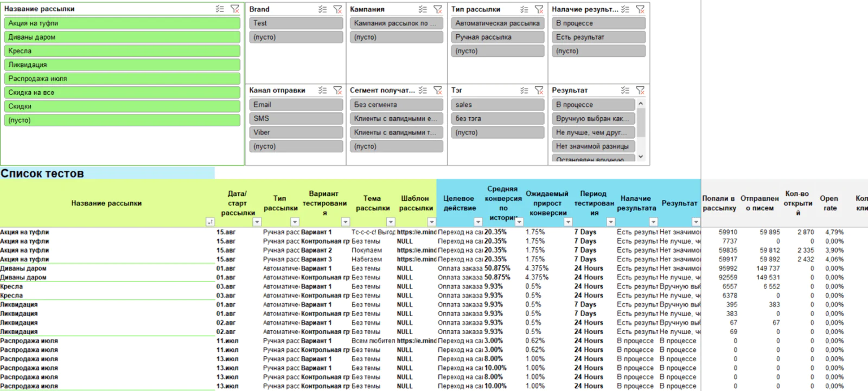This screenshot has width=868, height=391.
Task: Toggle multi-select in Налачие результ... slicer
Action: coord(626,9)
